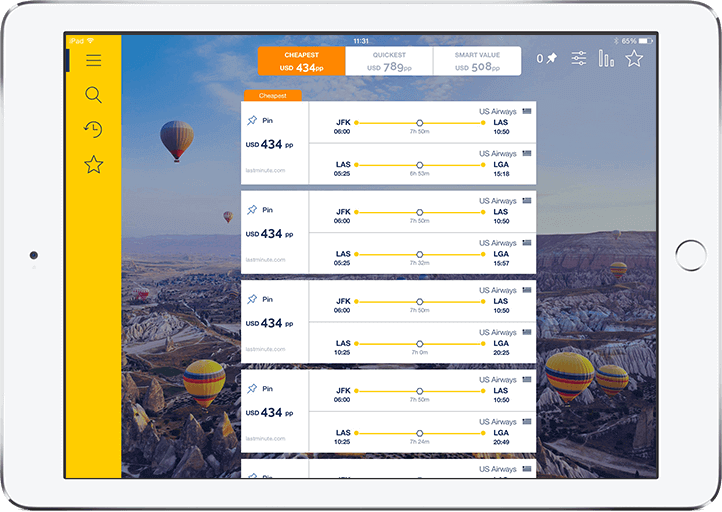This screenshot has width=722, height=512.
Task: Click the LGA 20:49 arrival text
Action: pos(501,437)
